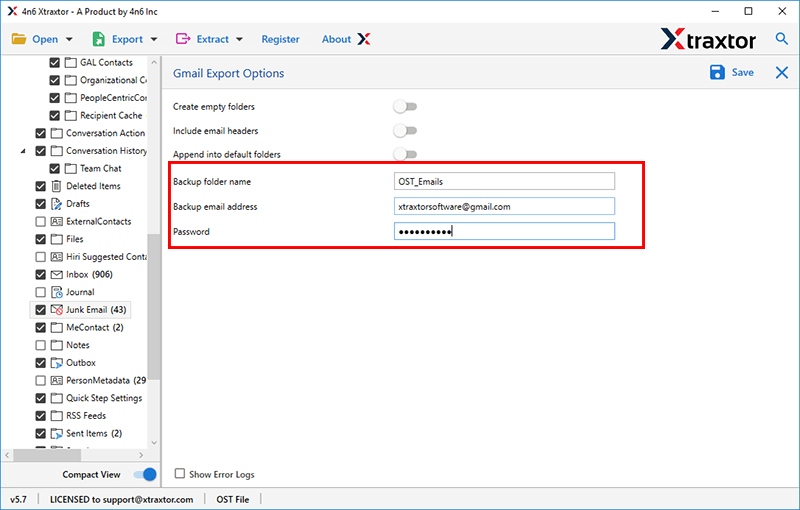Collapse the Conversation History tree node
Image resolution: width=800 pixels, height=510 pixels.
(x=23, y=151)
